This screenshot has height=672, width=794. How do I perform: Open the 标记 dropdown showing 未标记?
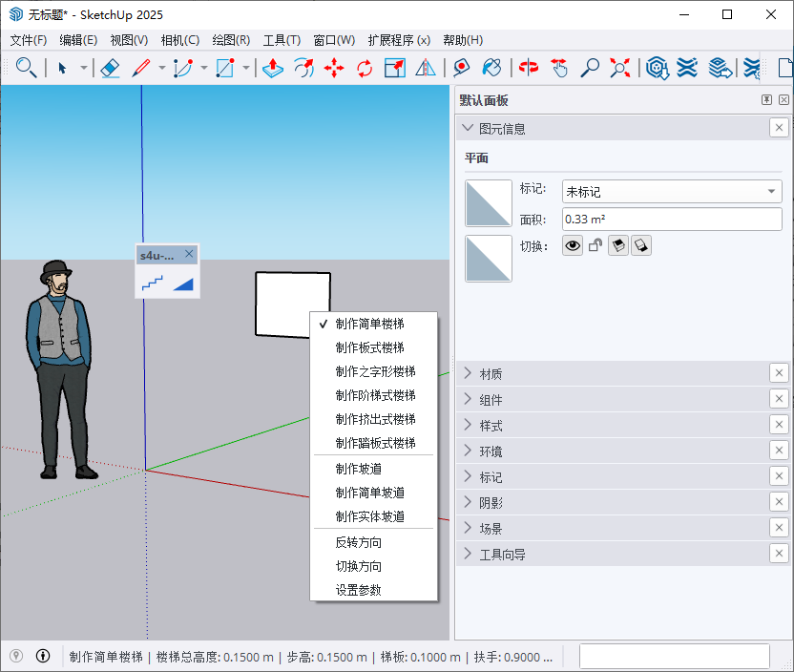click(x=671, y=191)
